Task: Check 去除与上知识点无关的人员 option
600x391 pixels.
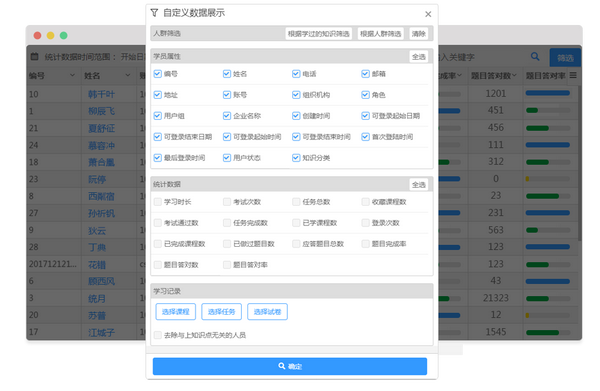Action: point(158,336)
